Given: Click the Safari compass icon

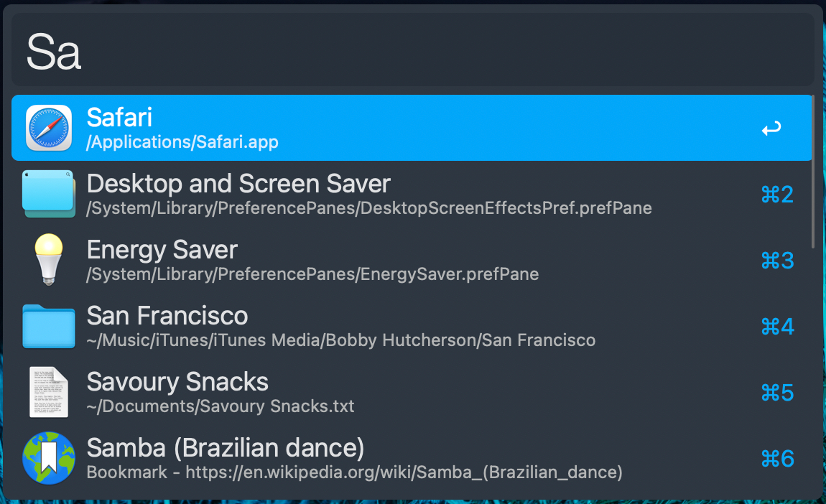Looking at the screenshot, I should click(x=49, y=128).
